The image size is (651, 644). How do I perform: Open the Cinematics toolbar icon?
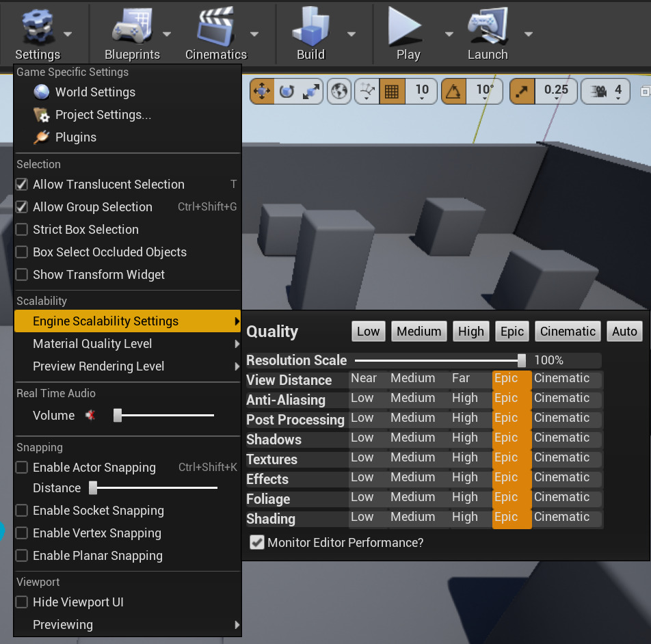pyautogui.click(x=215, y=27)
